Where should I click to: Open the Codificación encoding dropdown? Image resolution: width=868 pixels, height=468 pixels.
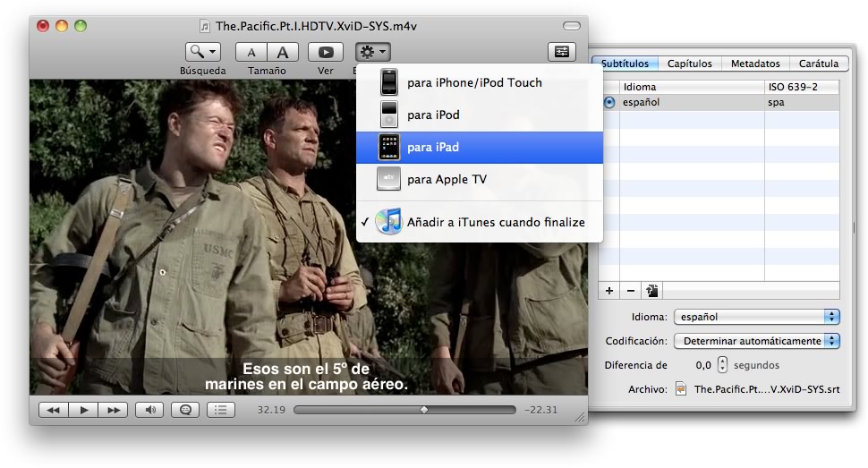click(x=757, y=341)
